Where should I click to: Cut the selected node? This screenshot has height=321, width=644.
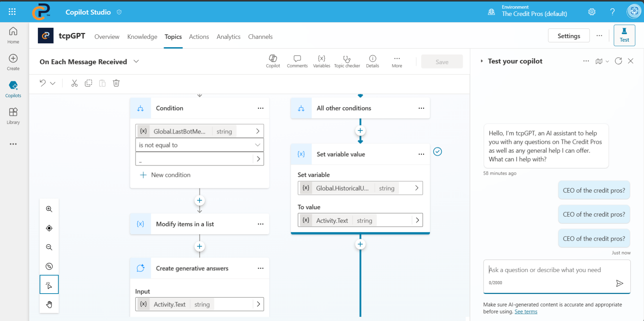[74, 83]
